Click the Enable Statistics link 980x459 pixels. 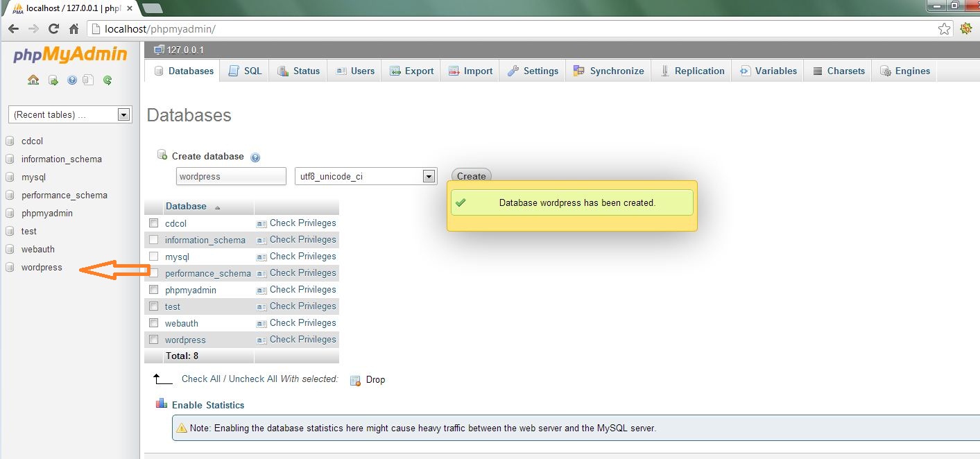tap(208, 405)
